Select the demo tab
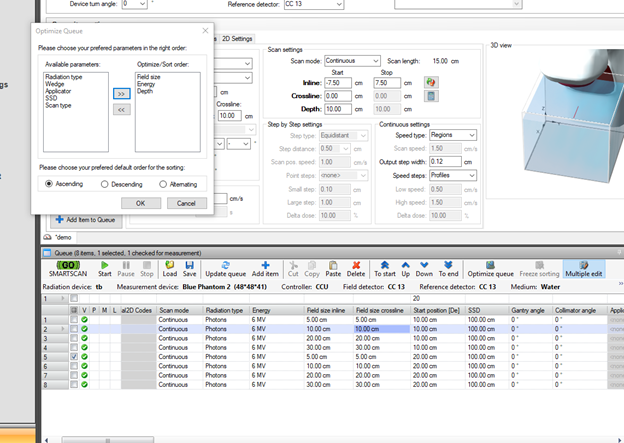The image size is (624, 443). 60,237
